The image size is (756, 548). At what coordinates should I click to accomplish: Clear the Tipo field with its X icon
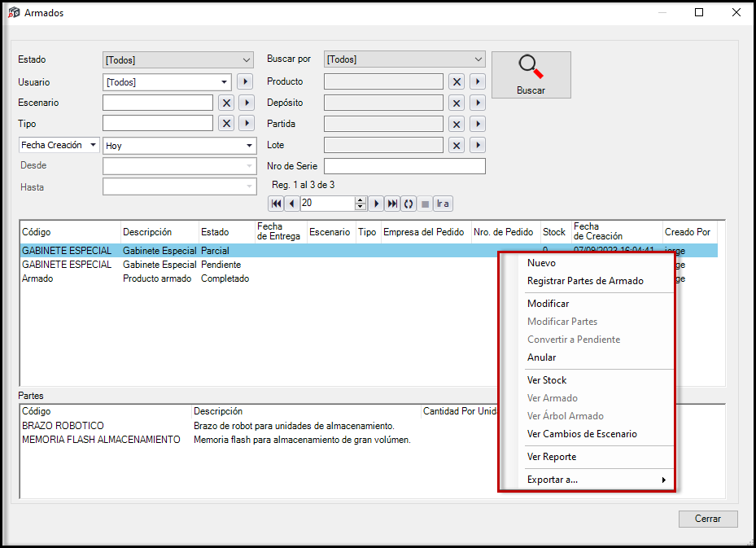point(226,124)
